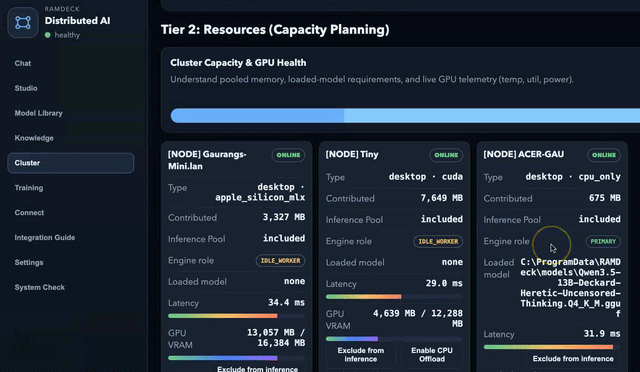Click IDLE_WORKER badge on Tiny node

pos(438,241)
